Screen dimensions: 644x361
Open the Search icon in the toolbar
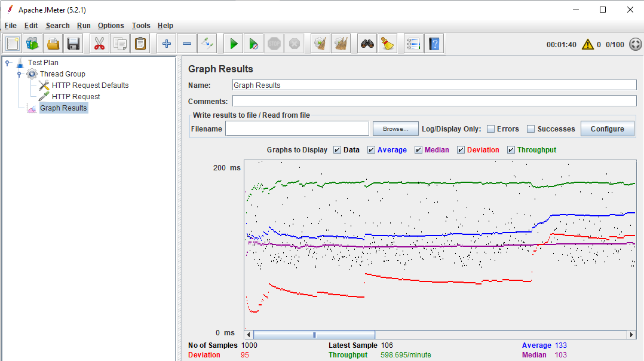[x=367, y=43]
